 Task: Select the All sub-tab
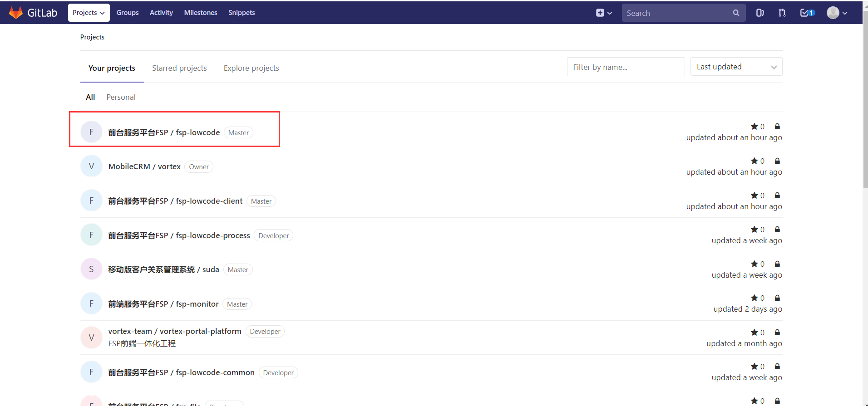coord(90,97)
